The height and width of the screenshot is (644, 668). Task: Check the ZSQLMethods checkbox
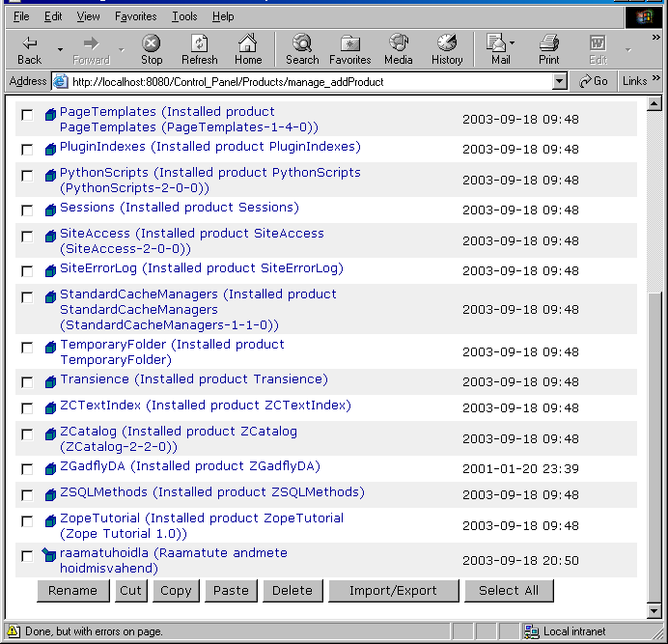coord(27,495)
